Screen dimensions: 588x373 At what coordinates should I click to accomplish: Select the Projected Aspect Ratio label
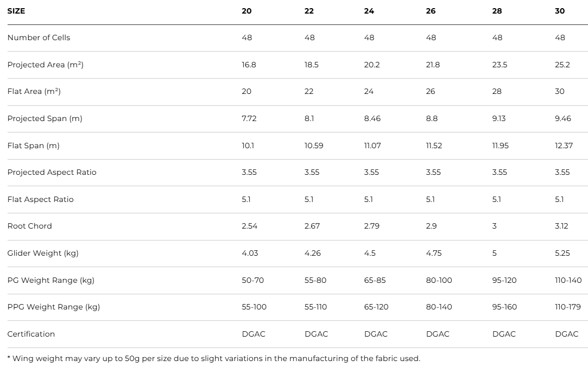click(52, 172)
